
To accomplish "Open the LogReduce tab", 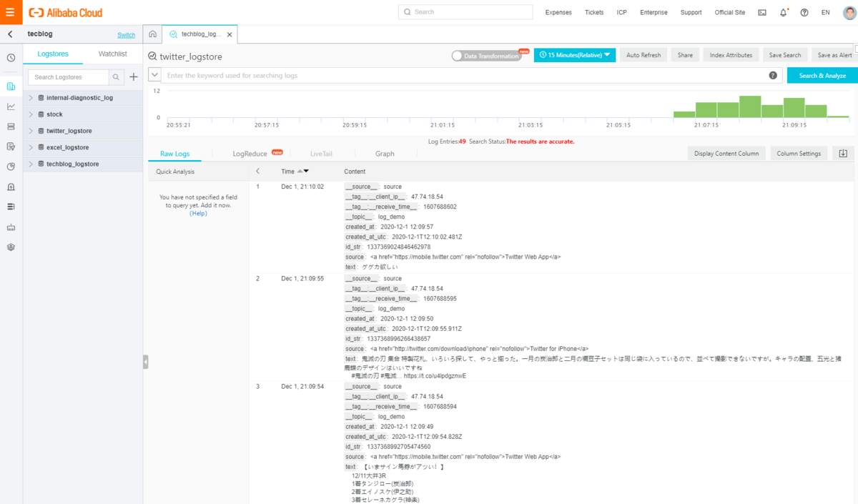I will click(x=250, y=154).
